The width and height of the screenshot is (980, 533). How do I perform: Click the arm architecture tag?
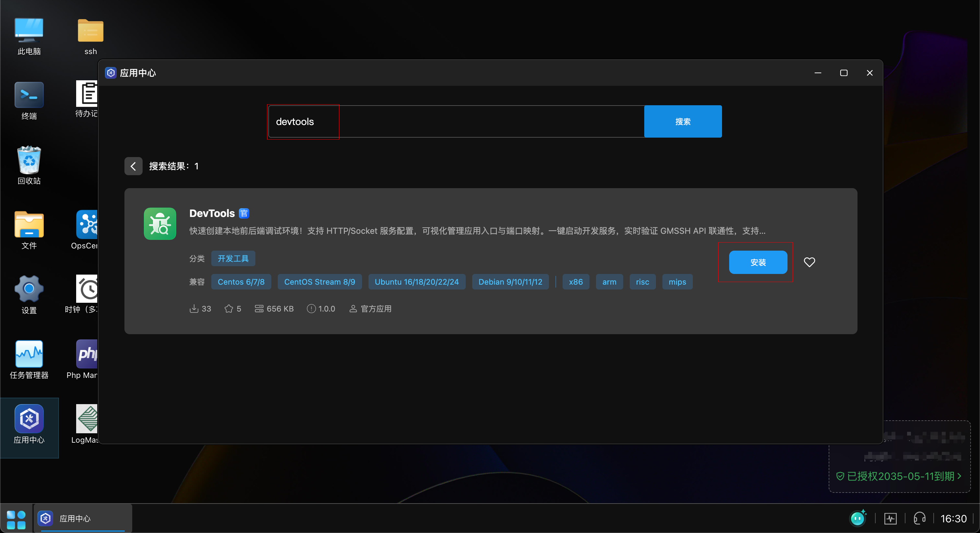(x=609, y=282)
